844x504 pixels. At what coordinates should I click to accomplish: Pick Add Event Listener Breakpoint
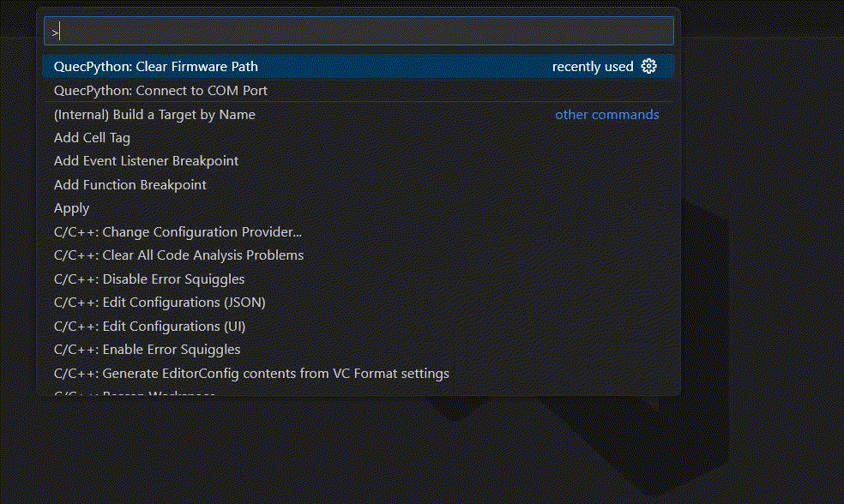coord(359,161)
